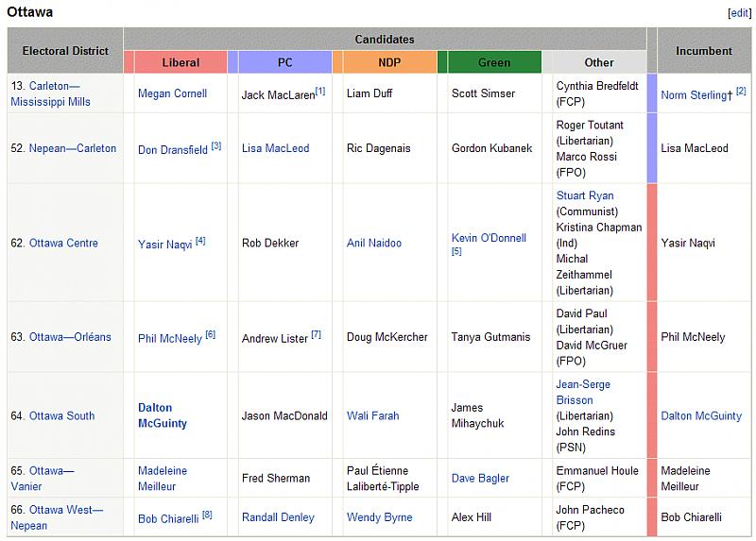Click footnote 1 beside Jack MacLaren

320,91
